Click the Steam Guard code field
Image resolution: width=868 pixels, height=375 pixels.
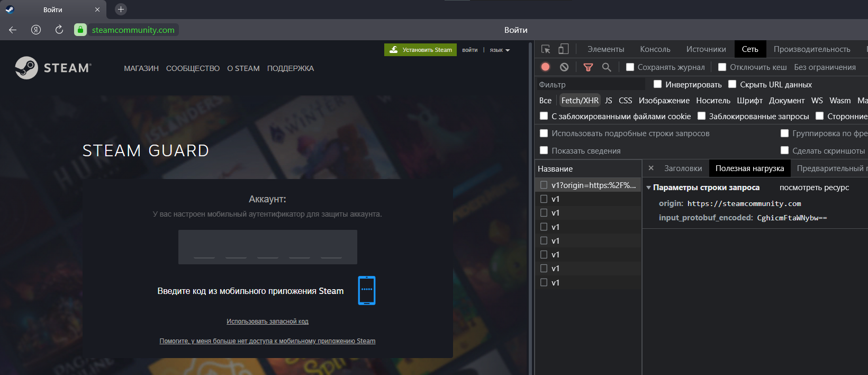(267, 247)
